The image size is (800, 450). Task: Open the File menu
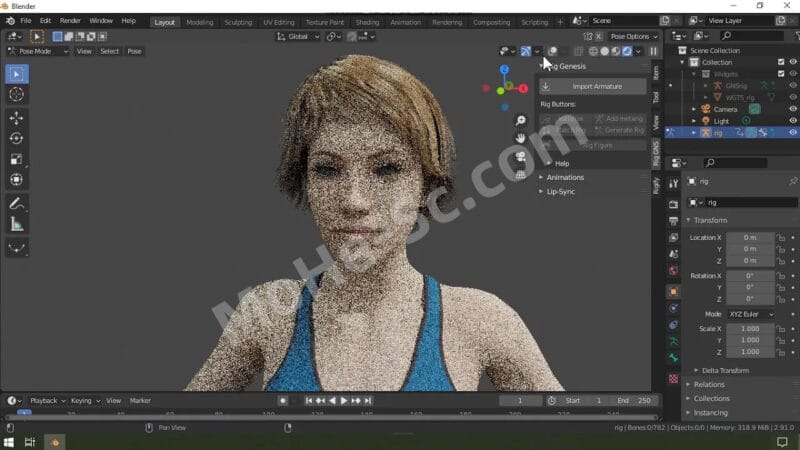[26, 21]
